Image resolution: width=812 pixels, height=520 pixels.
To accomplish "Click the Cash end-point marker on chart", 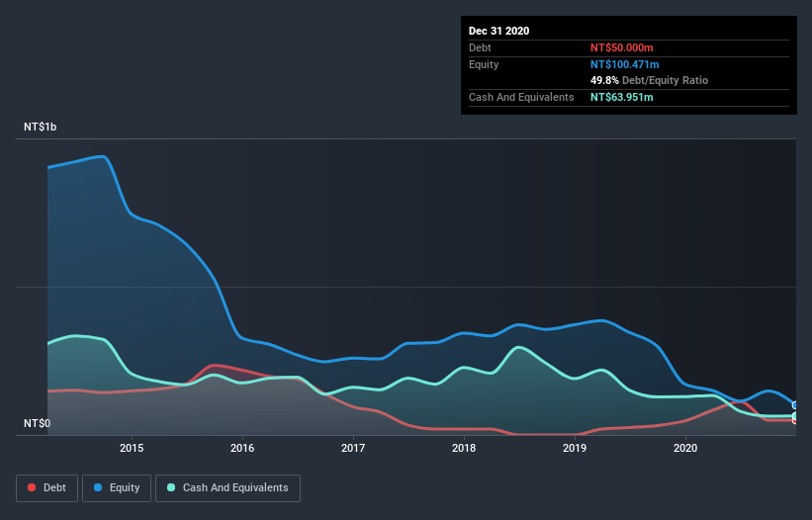I will (795, 416).
